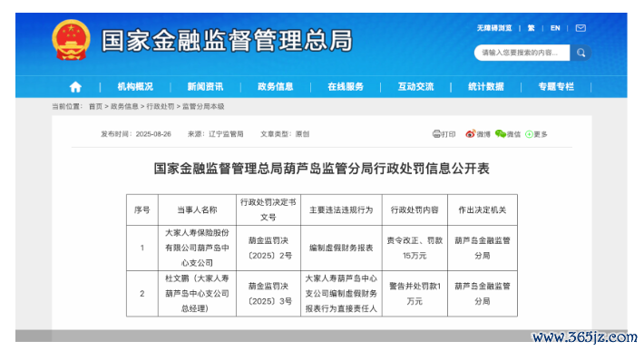Select the 政务信息 menu item

click(x=275, y=87)
